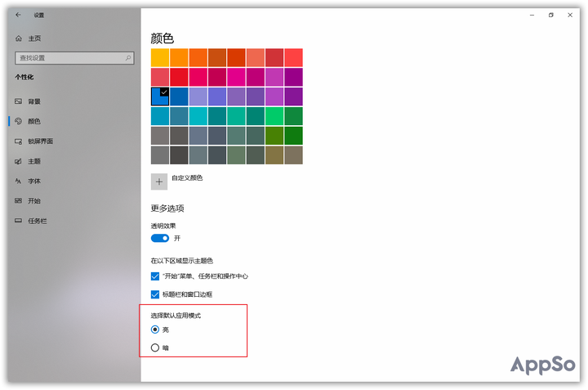This screenshot has width=588, height=390.
Task: Pick the selected blue swatch with checkmark
Action: tap(160, 96)
